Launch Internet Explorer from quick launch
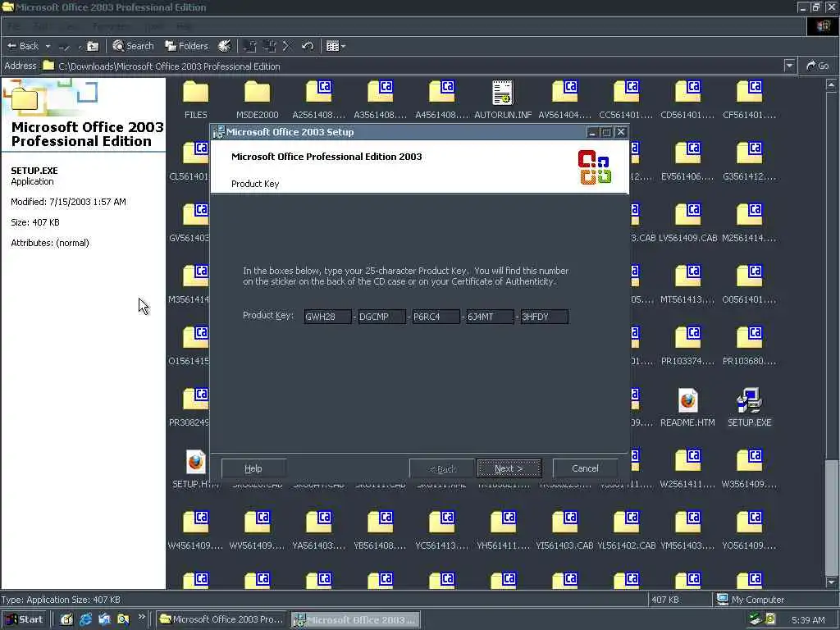 85,620
